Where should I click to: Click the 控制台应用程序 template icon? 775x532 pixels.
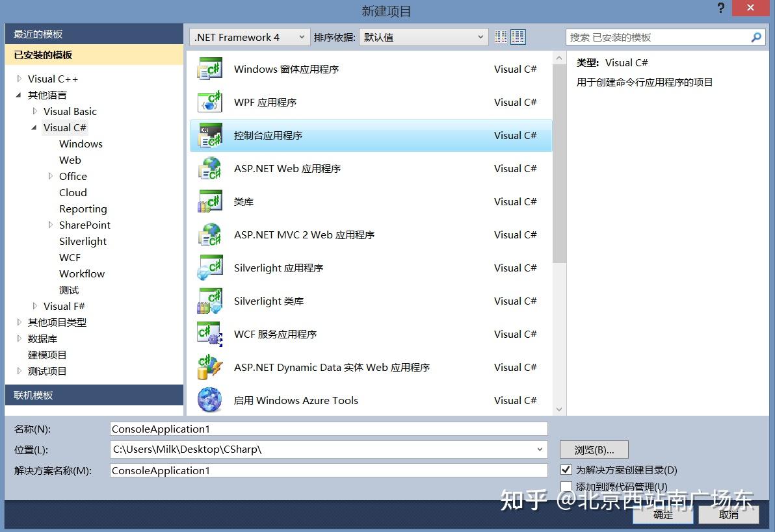[x=209, y=135]
